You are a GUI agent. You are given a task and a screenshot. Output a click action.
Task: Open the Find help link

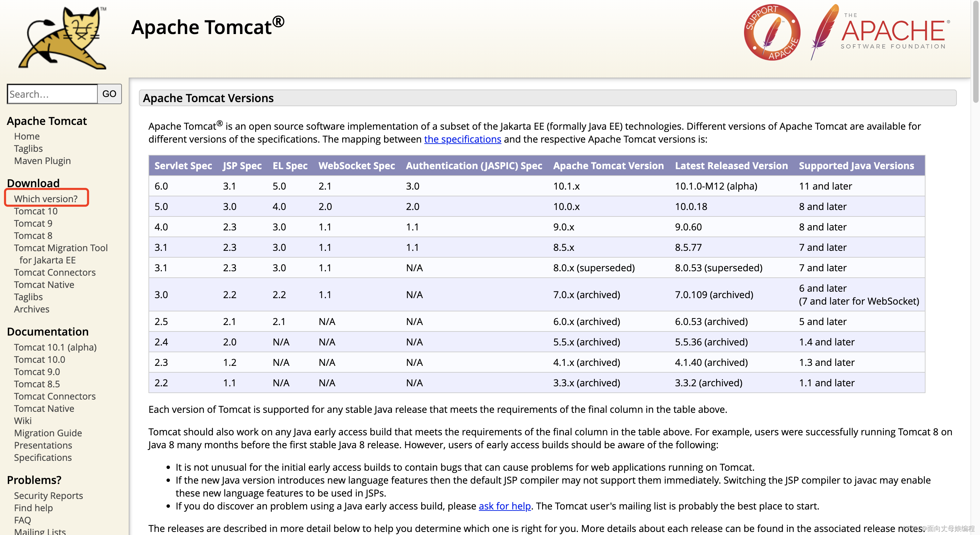(x=33, y=508)
